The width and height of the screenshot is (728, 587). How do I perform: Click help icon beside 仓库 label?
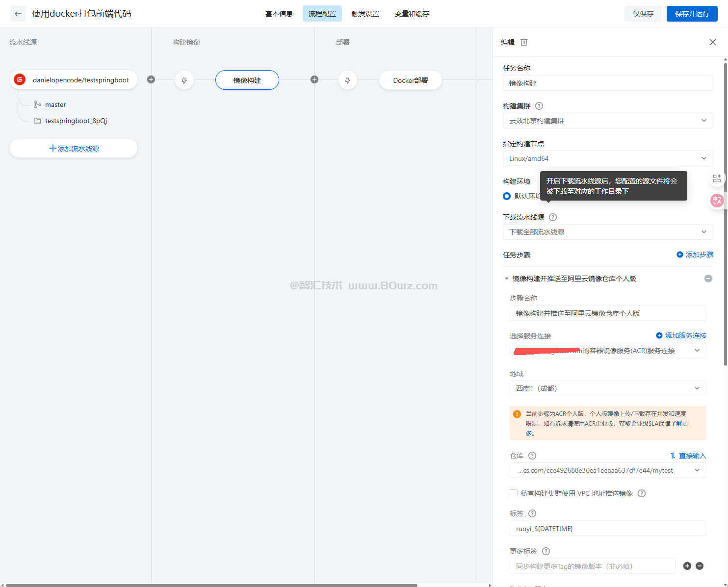tap(532, 456)
